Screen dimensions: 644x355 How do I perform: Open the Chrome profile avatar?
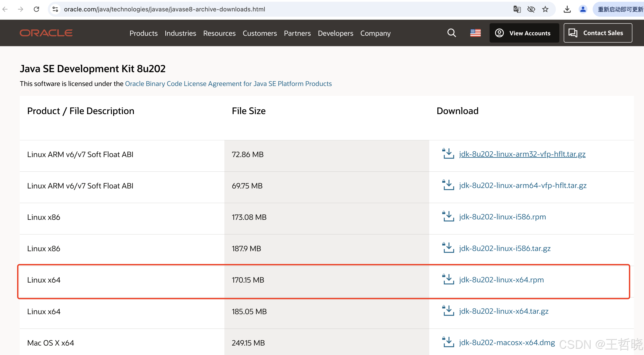click(583, 9)
